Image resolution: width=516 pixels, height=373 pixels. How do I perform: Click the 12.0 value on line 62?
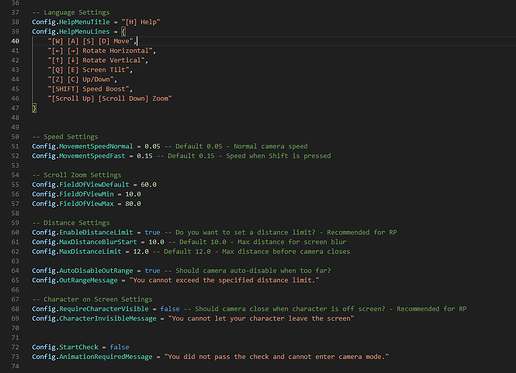coord(141,251)
